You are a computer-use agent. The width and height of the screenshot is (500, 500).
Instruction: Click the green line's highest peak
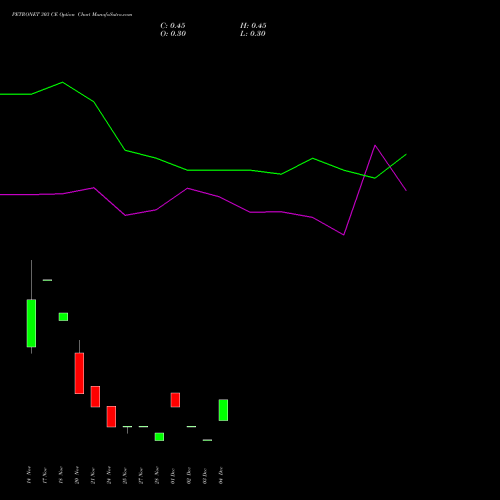(63, 82)
